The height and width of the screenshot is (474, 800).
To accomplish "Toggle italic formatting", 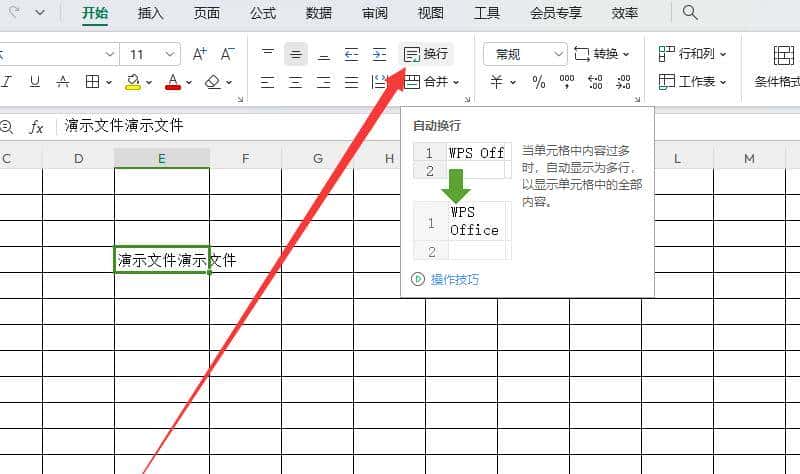I will click(x=7, y=82).
